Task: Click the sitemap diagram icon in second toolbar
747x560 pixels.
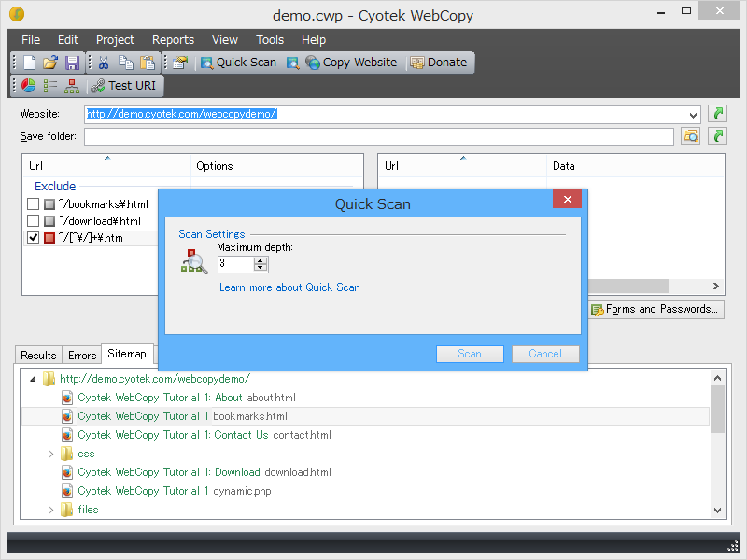Action: coord(72,86)
